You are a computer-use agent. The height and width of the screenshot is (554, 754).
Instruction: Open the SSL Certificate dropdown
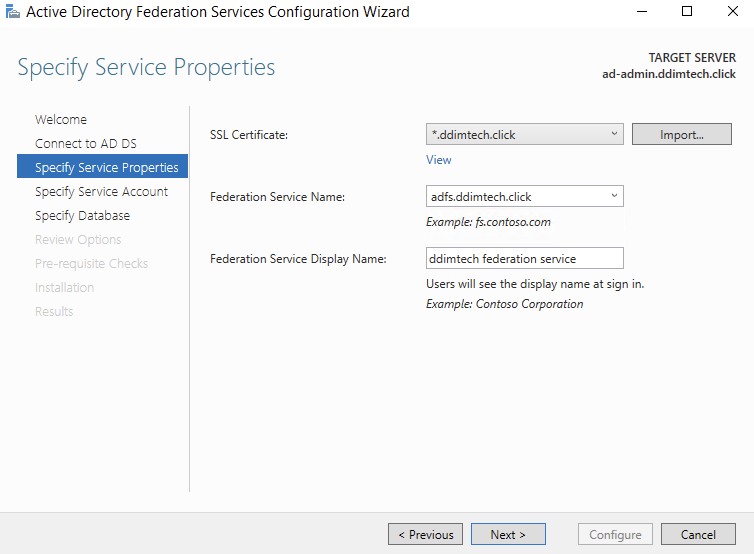(525, 134)
